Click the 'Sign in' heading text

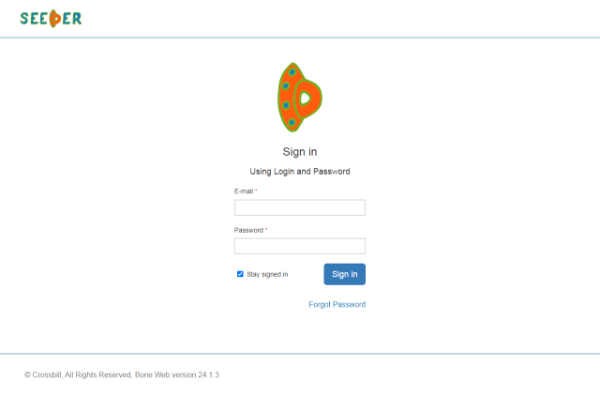pyautogui.click(x=300, y=152)
